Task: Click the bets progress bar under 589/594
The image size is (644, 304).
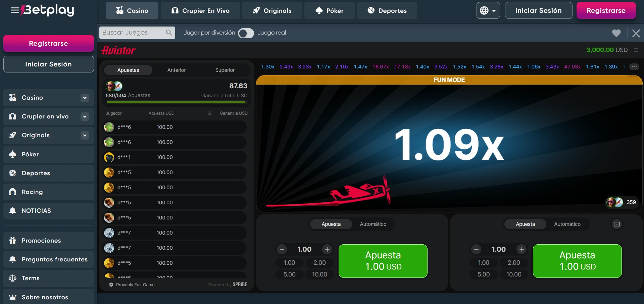Action: pyautogui.click(x=176, y=102)
